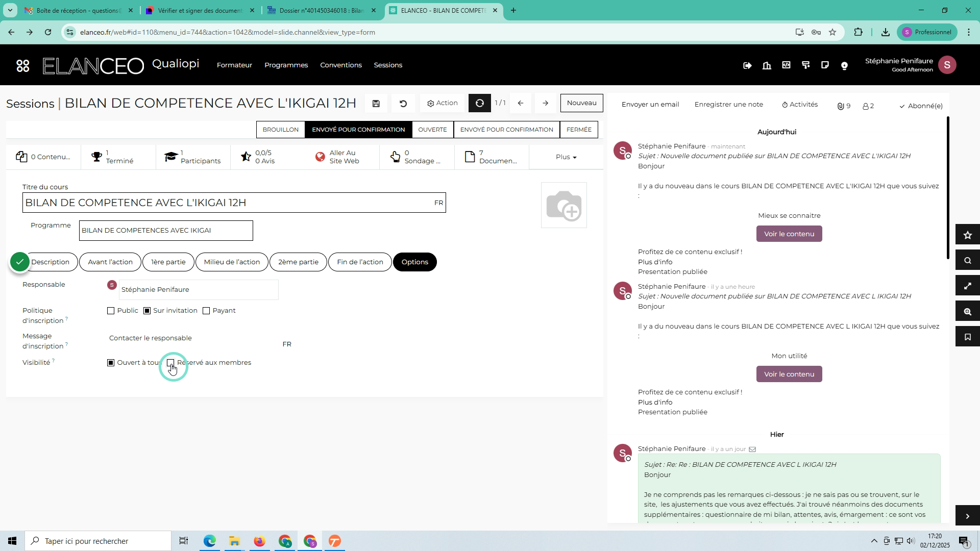980x551 pixels.
Task: Open the Formateur menu
Action: click(234, 65)
